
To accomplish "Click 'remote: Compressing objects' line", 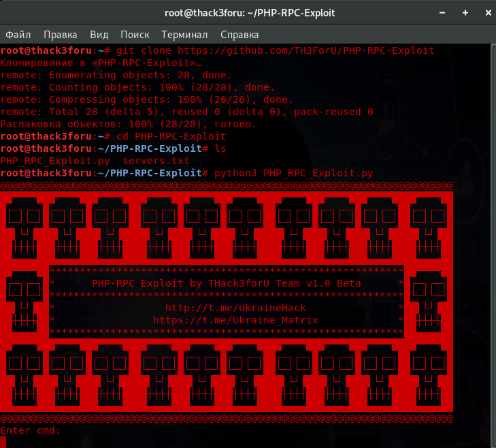I will pos(147,99).
